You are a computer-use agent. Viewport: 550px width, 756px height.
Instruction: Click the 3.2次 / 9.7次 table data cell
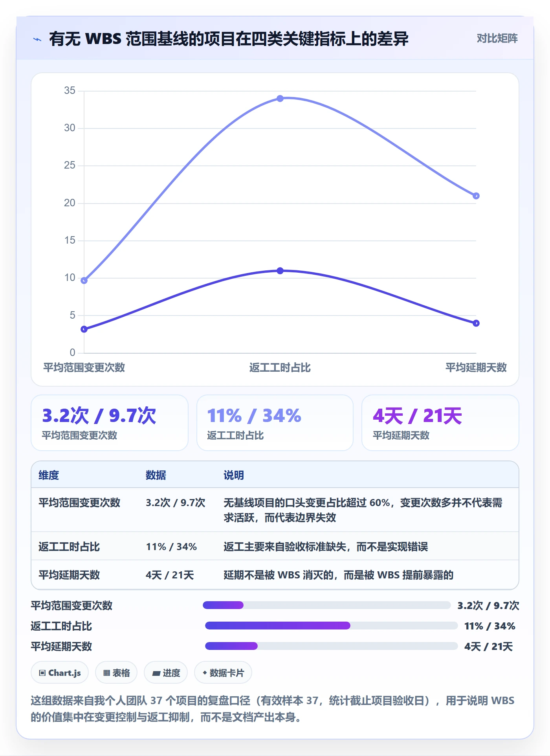click(x=176, y=503)
